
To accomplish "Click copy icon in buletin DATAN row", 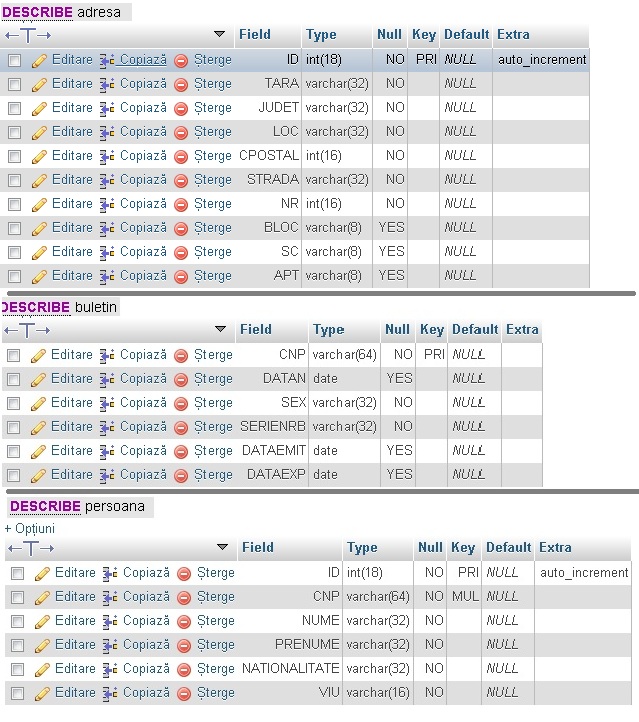I will [x=107, y=380].
